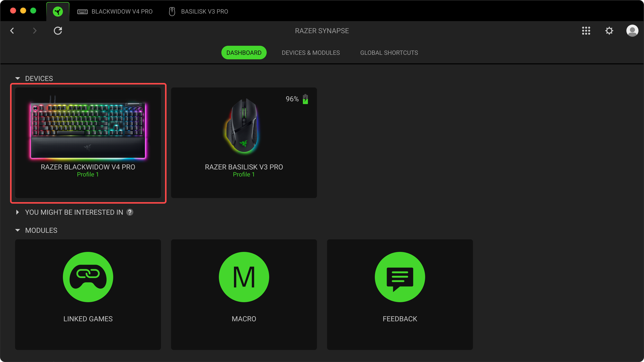Image resolution: width=644 pixels, height=362 pixels.
Task: Open the GLOBAL SHORTCUTS tab
Action: pos(389,53)
